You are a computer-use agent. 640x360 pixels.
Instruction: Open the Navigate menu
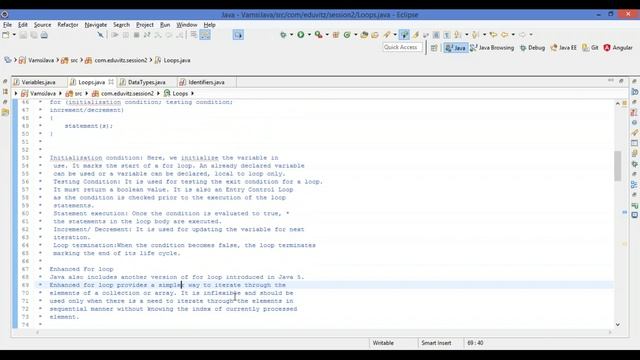pyautogui.click(x=96, y=25)
